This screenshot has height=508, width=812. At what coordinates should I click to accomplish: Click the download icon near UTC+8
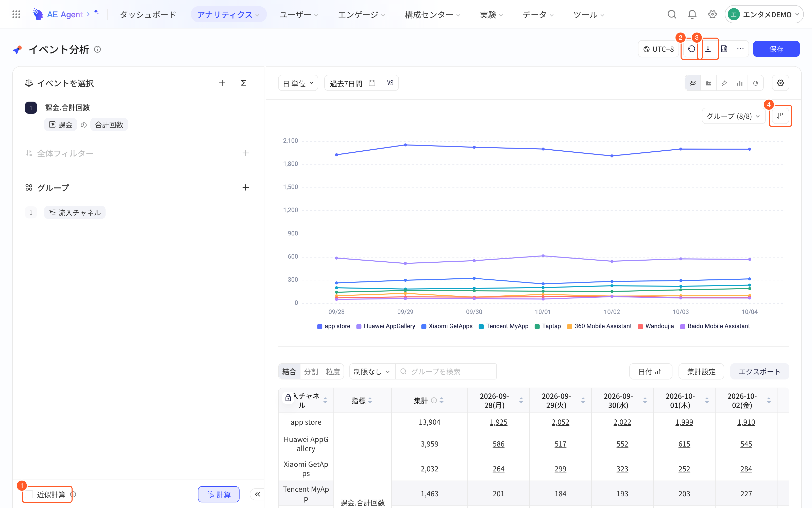[x=708, y=49]
